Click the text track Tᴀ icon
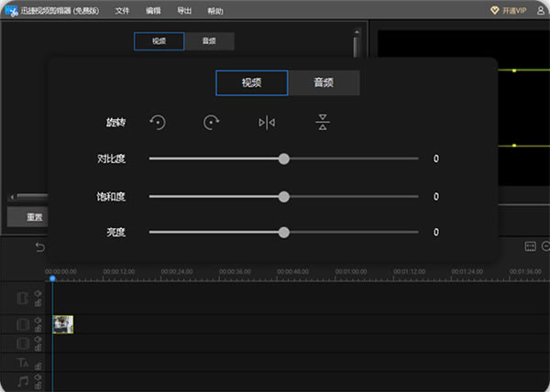Image resolution: width=550 pixels, height=392 pixels. point(24,364)
